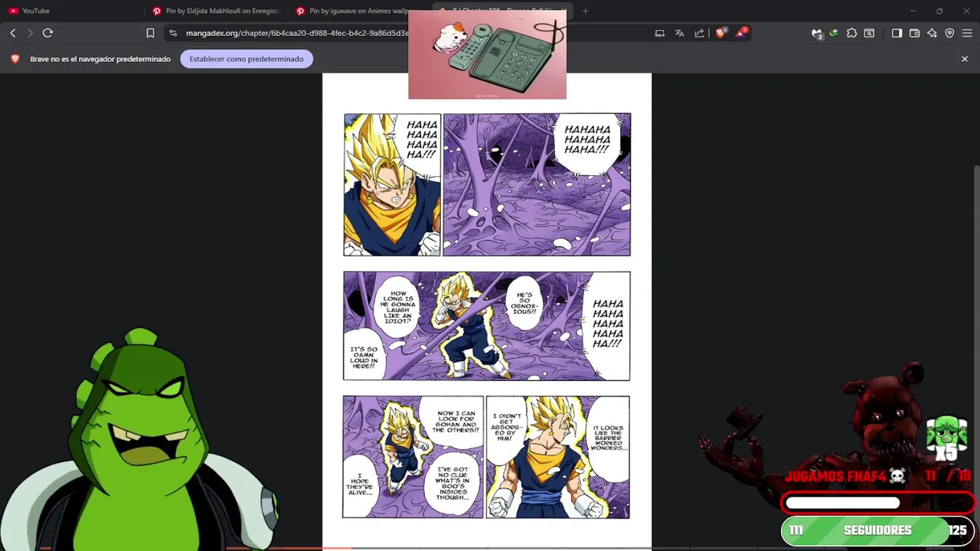Open the Brave Shields lion icon

tap(720, 33)
